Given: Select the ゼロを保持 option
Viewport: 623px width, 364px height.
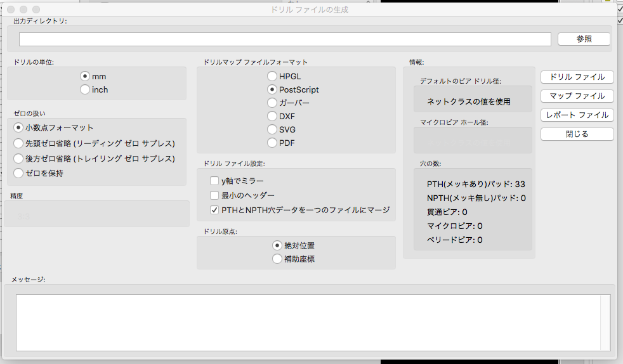Looking at the screenshot, I should pos(18,173).
